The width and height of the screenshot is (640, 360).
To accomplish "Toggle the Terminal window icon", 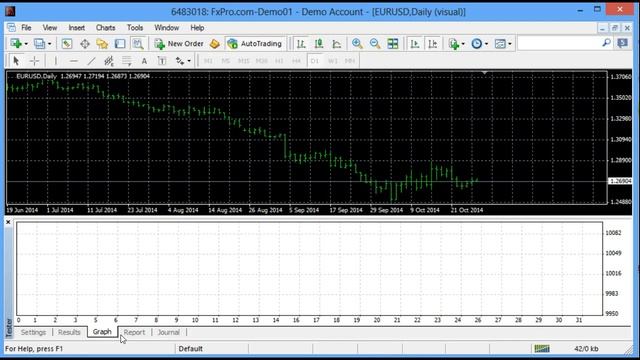I will 120,44.
